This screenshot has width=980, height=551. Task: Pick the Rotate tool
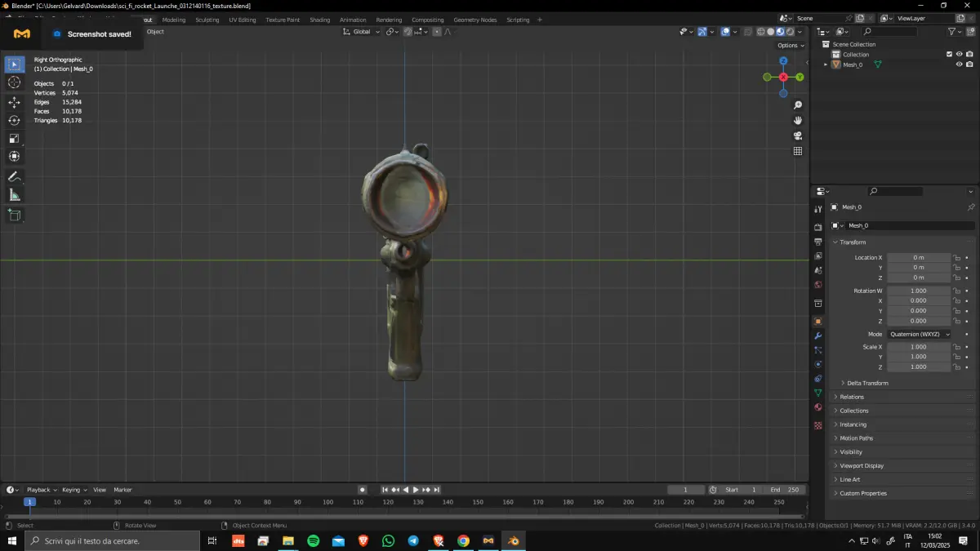(14, 120)
